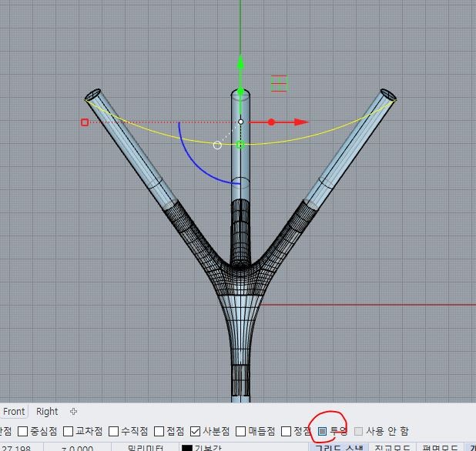Image resolution: width=476 pixels, height=451 pixels.
Task: Toggle 그리드 스냅 in status bar
Action: tap(337, 447)
